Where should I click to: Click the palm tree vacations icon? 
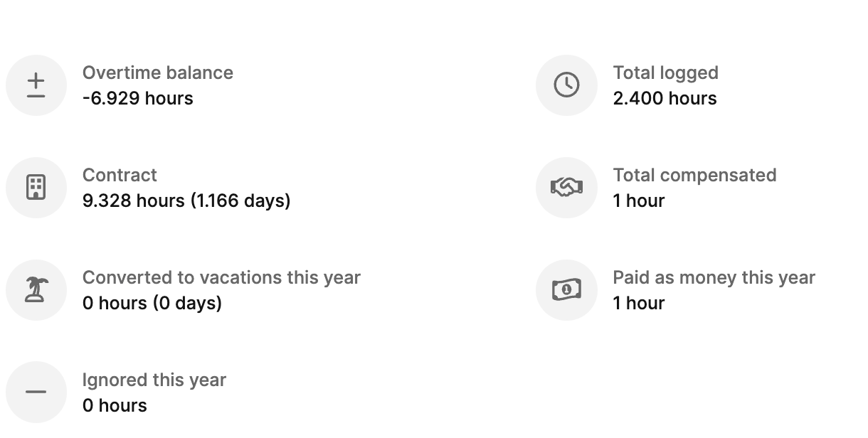[x=36, y=290]
